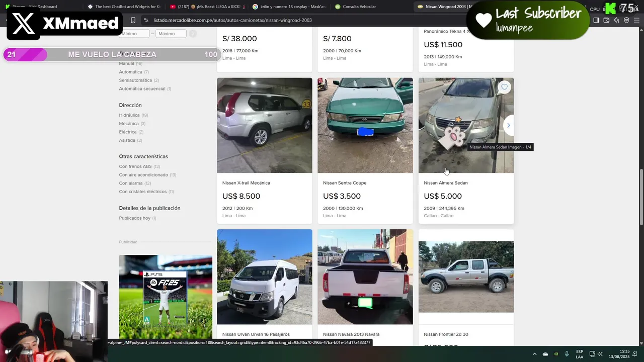The image size is (644, 362).
Task: Save the Nissan Almera Sedan listing with heart icon
Action: coord(505,87)
